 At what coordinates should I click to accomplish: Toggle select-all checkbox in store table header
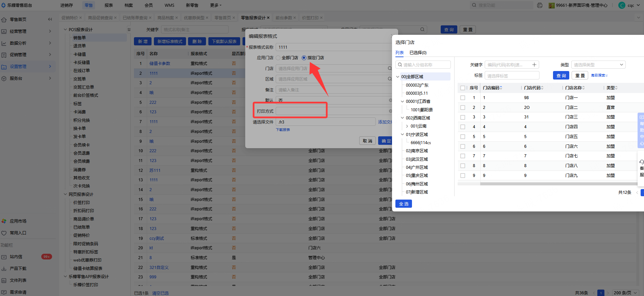(x=463, y=88)
